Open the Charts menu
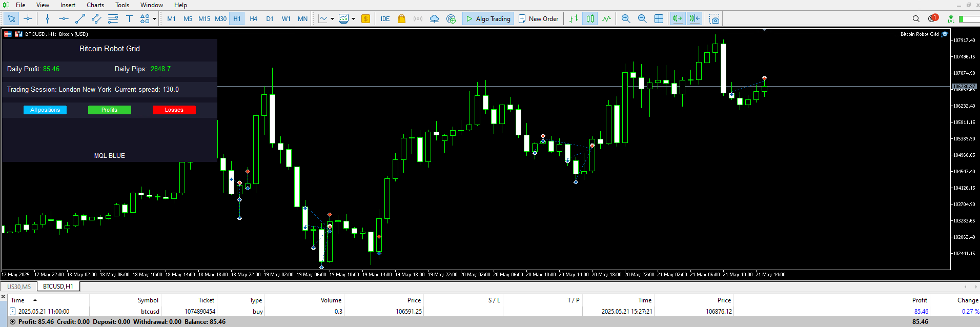 point(95,5)
